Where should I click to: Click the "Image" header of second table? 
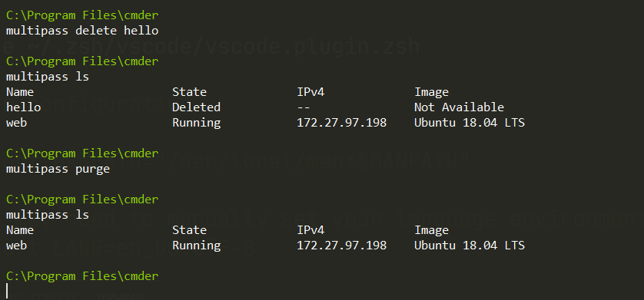pos(431,231)
